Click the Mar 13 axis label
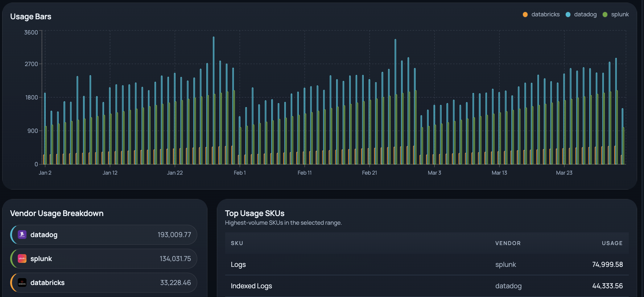The image size is (644, 297). pyautogui.click(x=499, y=173)
